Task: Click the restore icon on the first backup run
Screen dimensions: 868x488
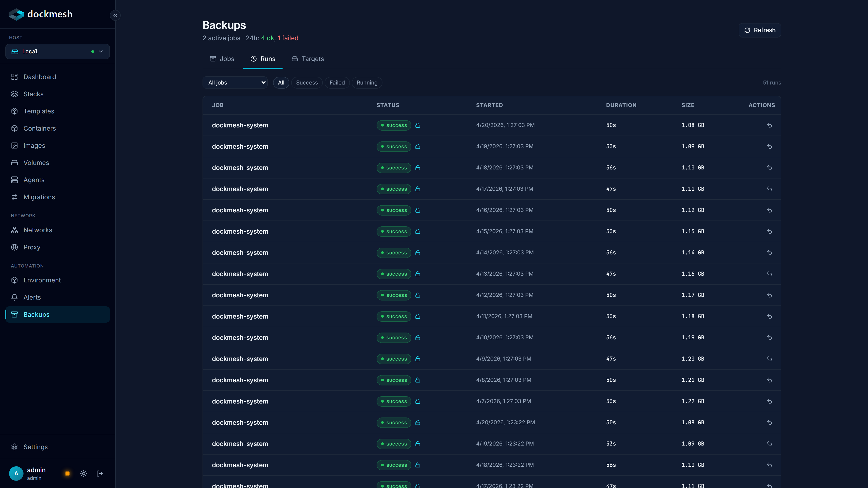Action: tap(770, 125)
